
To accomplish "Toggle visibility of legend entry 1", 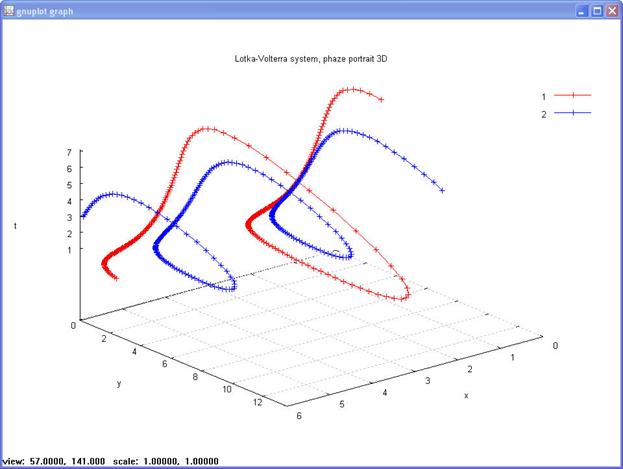I will 544,97.
